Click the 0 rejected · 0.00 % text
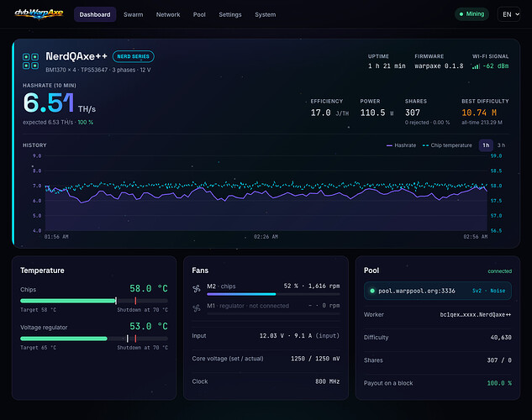This screenshot has width=532, height=420. (x=427, y=123)
